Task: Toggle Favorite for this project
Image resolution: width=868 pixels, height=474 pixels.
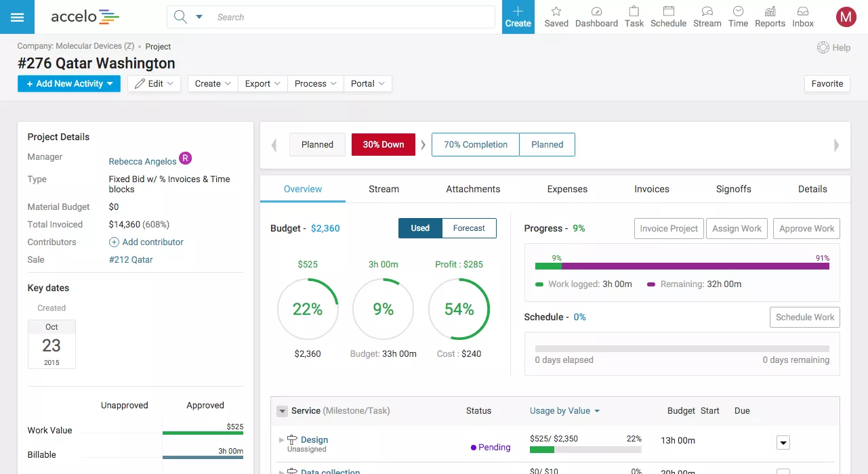Action: [827, 83]
